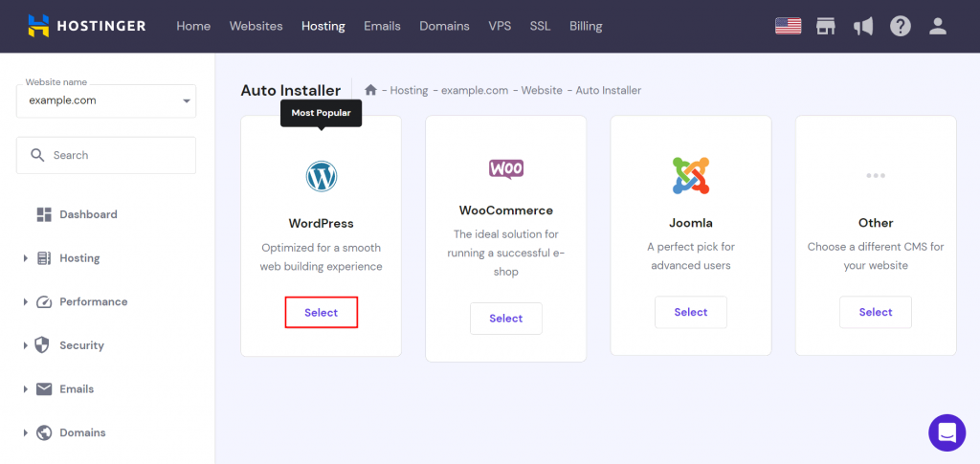Image resolution: width=980 pixels, height=464 pixels.
Task: Expand the Hosting sidebar section
Action: [x=79, y=258]
